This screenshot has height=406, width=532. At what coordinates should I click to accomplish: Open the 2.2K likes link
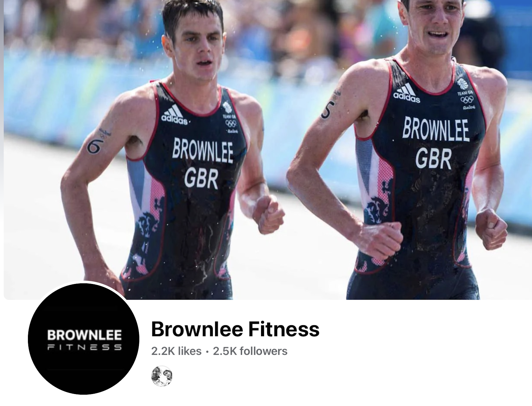176,351
